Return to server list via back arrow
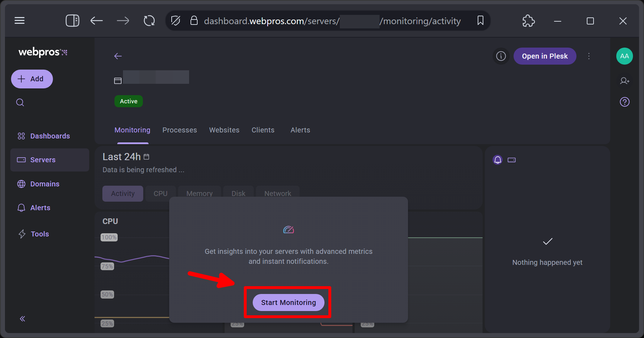This screenshot has height=338, width=644. [118, 56]
